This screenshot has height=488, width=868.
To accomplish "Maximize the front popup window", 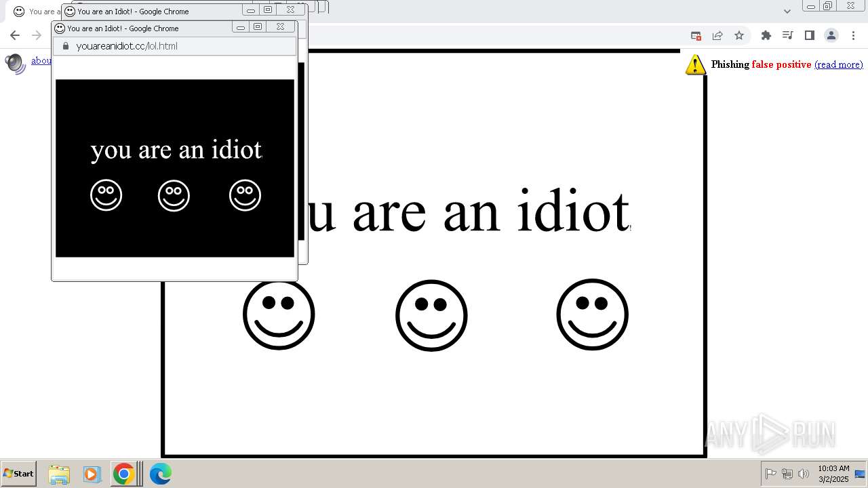I will coord(258,27).
